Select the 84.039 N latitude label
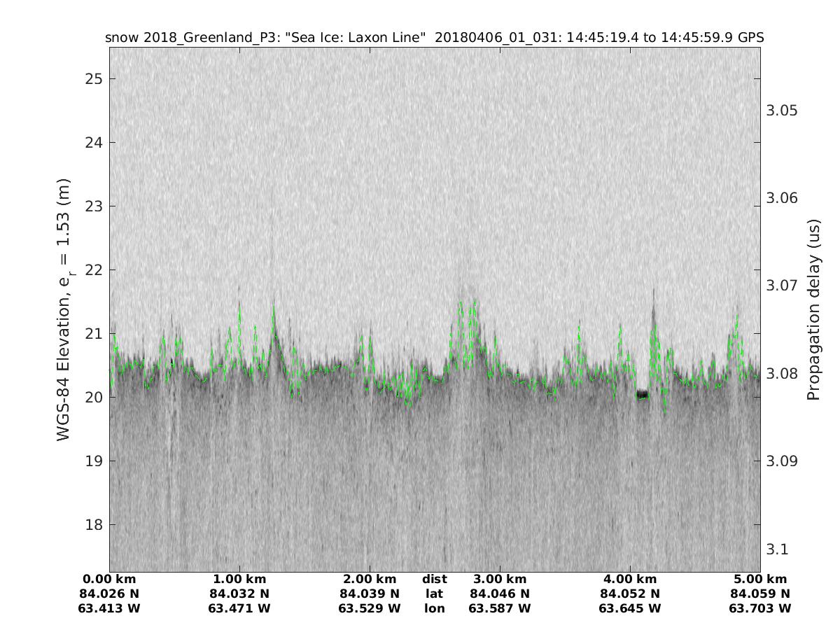 pos(370,594)
